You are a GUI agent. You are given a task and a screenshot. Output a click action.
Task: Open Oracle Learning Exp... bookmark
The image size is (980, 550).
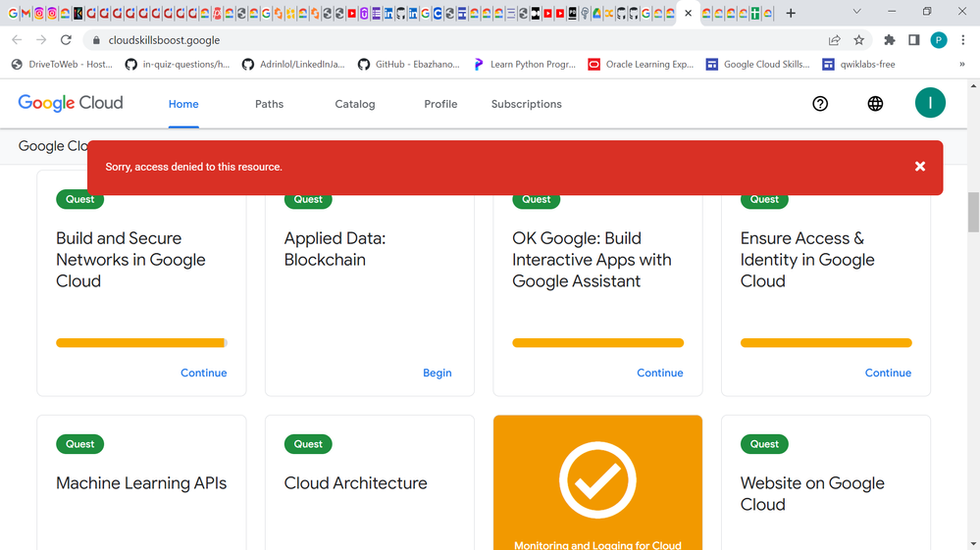pos(641,64)
